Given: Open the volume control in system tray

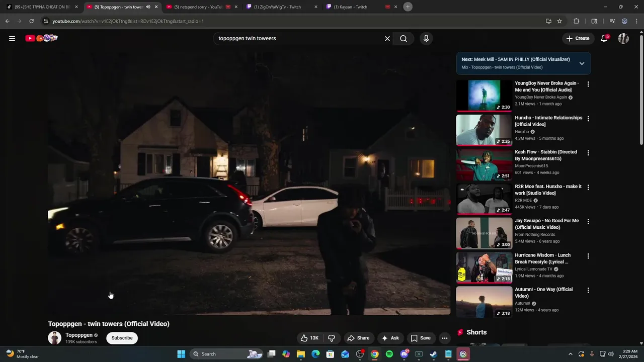Looking at the screenshot, I should coord(611,354).
